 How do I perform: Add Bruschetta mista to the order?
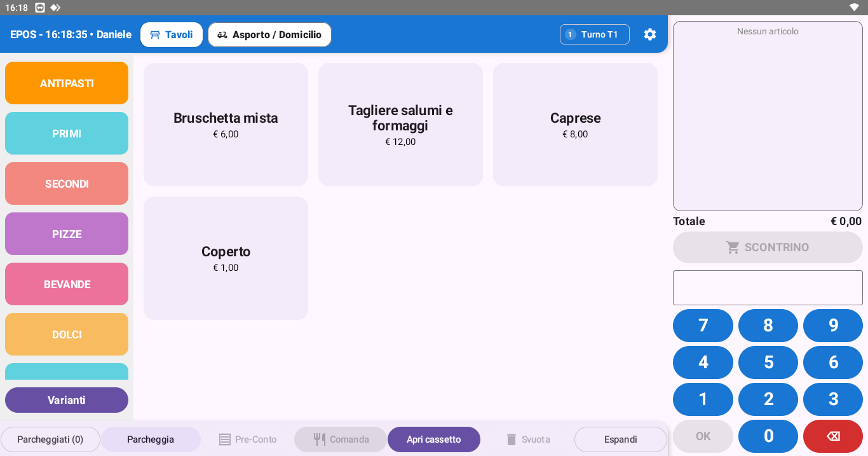click(x=226, y=125)
